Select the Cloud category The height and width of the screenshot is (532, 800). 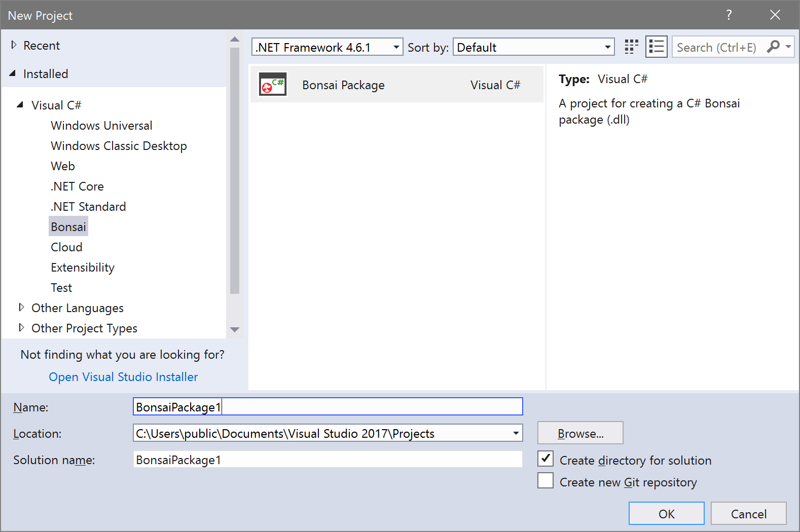coord(66,247)
